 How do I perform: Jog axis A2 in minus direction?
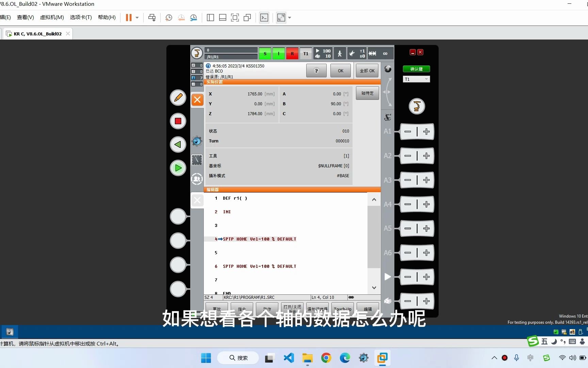coord(408,156)
